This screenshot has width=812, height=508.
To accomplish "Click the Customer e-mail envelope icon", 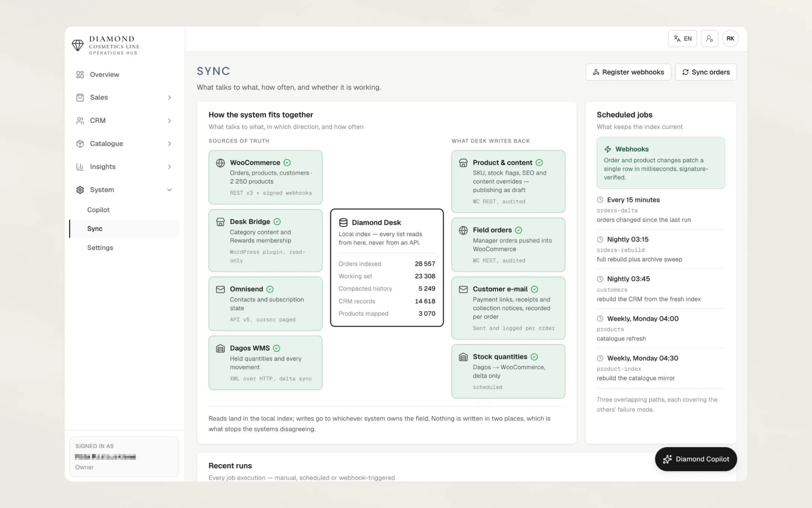I will pyautogui.click(x=463, y=289).
